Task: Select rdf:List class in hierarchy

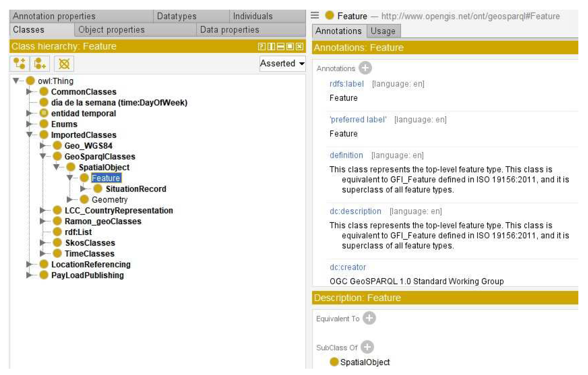Action: tap(78, 232)
